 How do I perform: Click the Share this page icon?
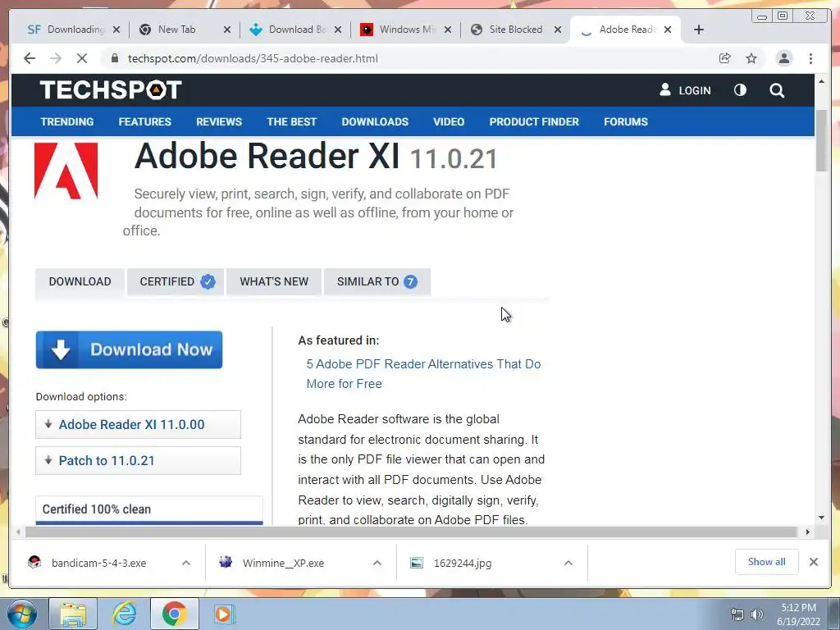pos(725,58)
